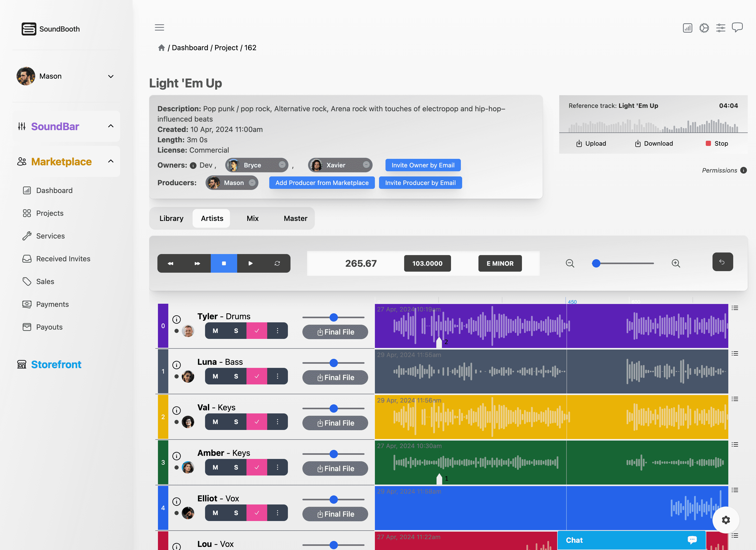Image resolution: width=756 pixels, height=550 pixels.
Task: Open the Projects section in sidebar
Action: click(49, 213)
